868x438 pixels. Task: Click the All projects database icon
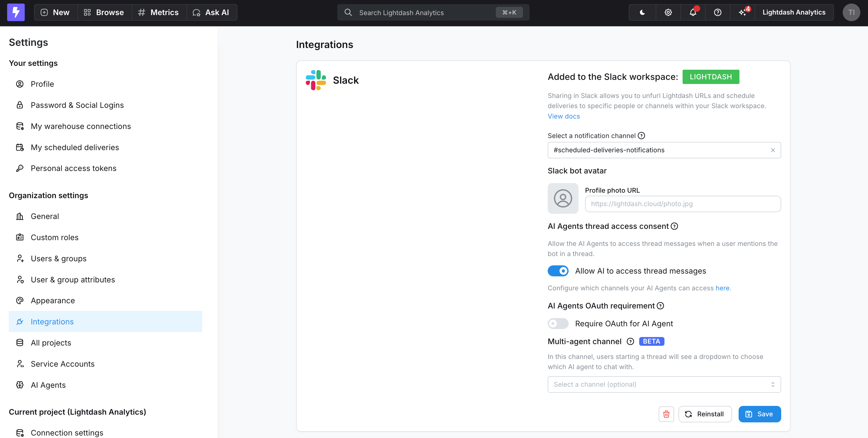pyautogui.click(x=20, y=343)
